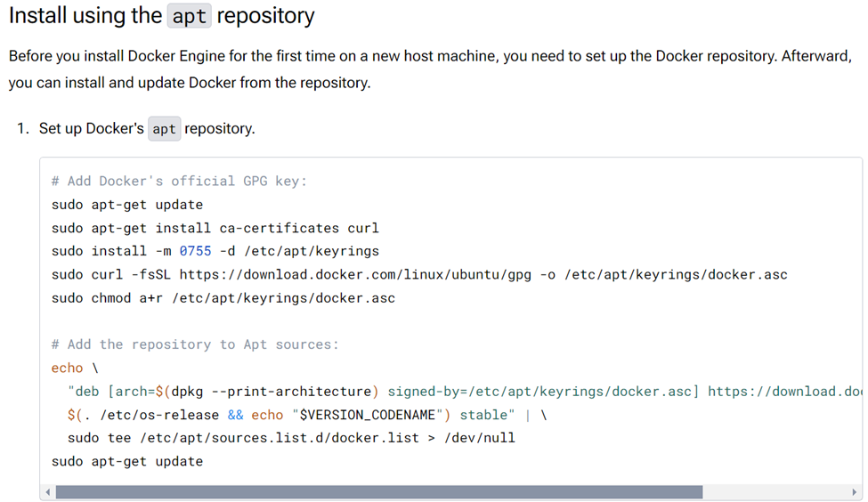Click the orange 'echo \' line
Screen dimensions: 868x502
tap(75, 368)
